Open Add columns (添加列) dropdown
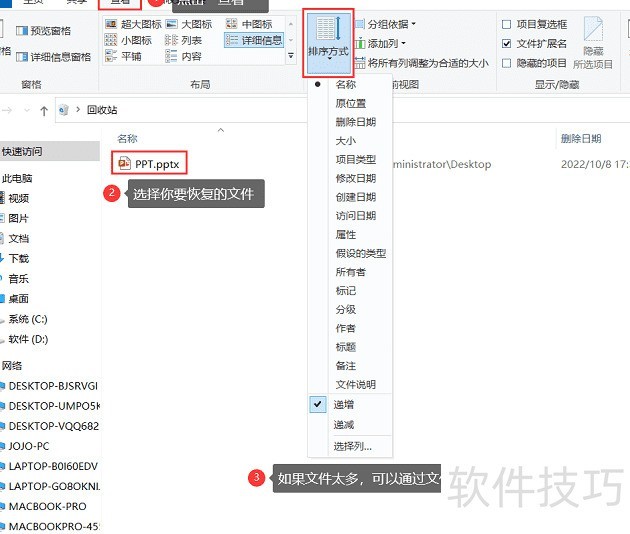The image size is (630, 534). pos(381,43)
